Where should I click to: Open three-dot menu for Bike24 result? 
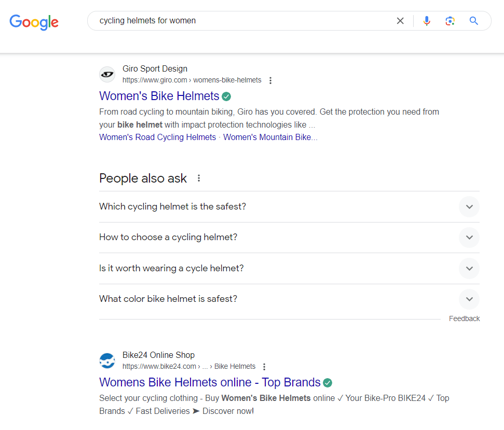(x=264, y=367)
